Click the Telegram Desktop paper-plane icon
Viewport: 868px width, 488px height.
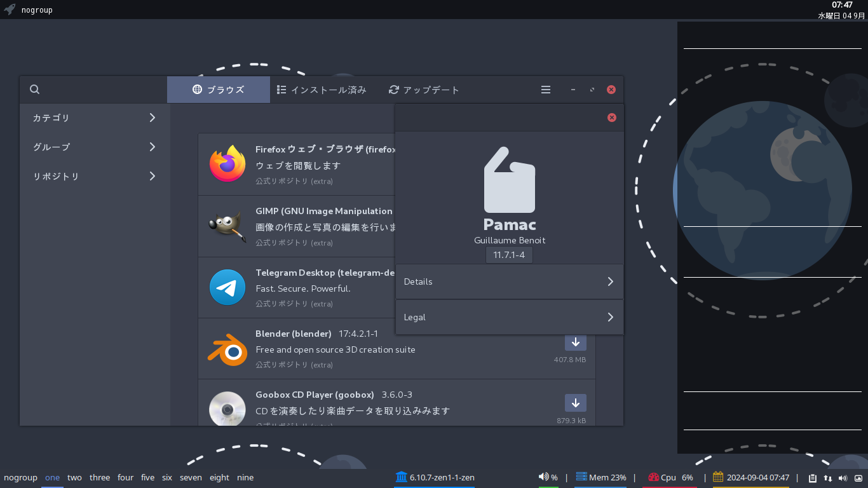coord(227,287)
